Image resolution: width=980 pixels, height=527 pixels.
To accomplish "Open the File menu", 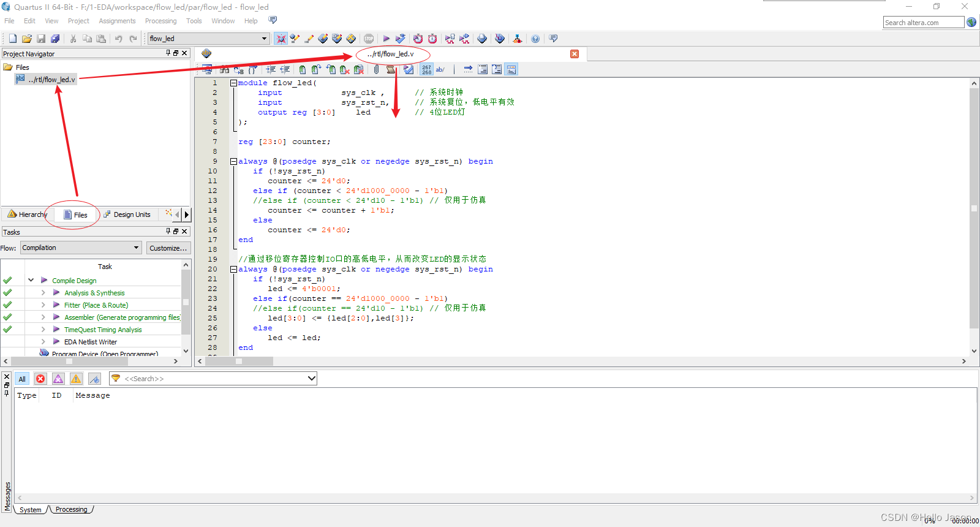I will 9,21.
